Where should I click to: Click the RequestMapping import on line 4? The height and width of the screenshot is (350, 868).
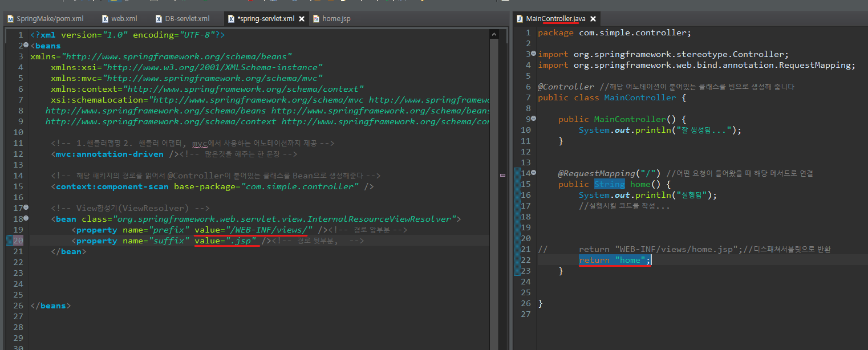[x=696, y=65]
